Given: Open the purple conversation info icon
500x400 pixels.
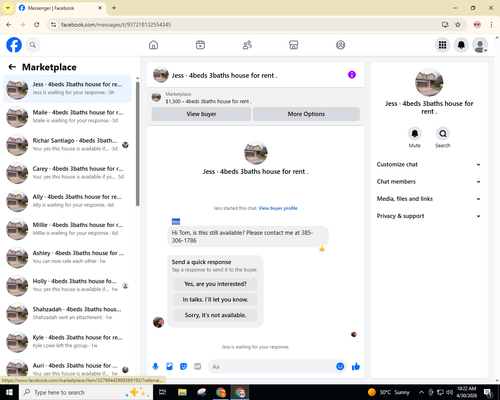Looking at the screenshot, I should point(352,75).
